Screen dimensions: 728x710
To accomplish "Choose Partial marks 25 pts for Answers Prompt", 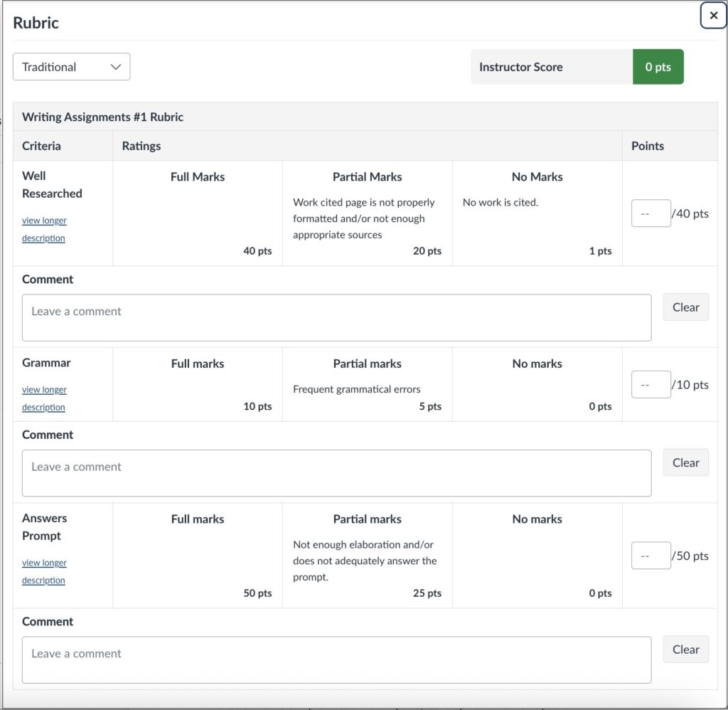I will point(367,555).
